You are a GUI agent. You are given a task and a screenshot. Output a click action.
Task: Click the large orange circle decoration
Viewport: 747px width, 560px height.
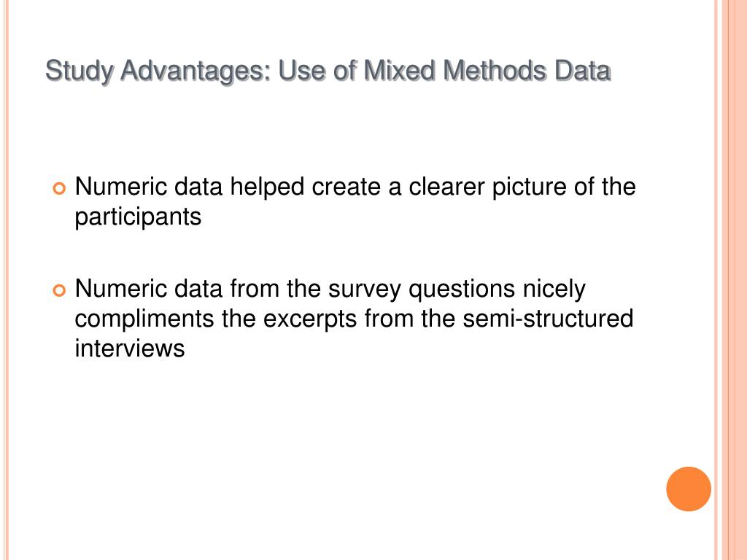coord(689,489)
